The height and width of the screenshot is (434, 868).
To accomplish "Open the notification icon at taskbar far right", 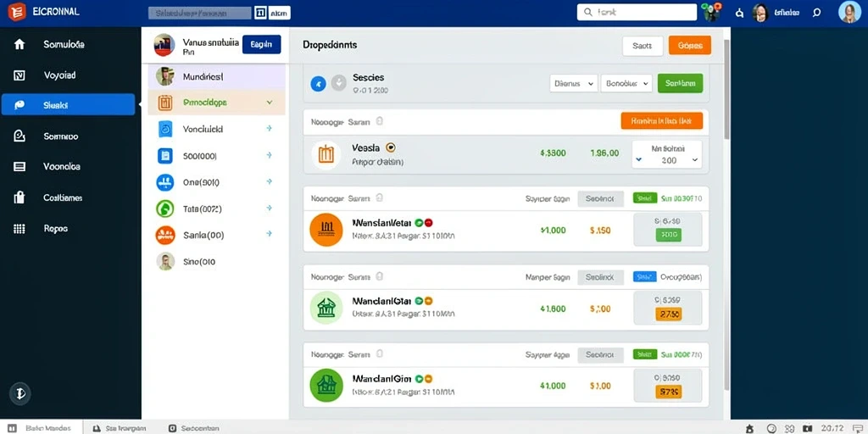I will 856,428.
